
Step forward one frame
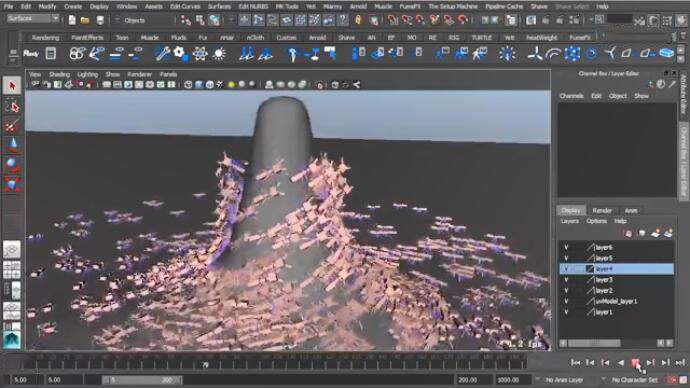tap(650, 362)
